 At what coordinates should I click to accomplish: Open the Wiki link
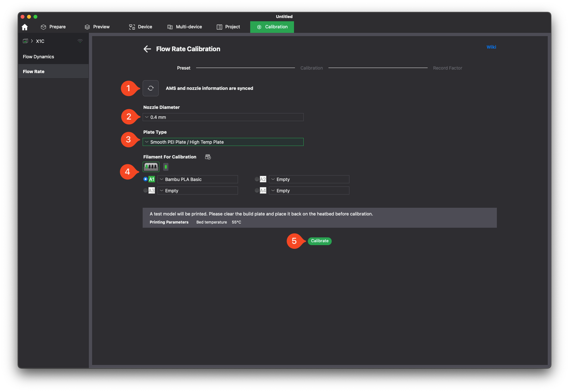click(x=491, y=47)
